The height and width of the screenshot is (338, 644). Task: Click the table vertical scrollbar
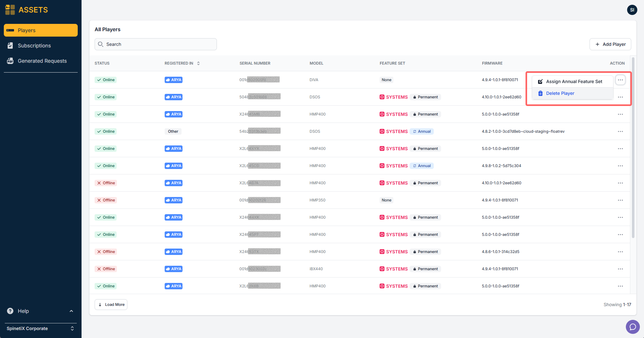[x=633, y=147]
